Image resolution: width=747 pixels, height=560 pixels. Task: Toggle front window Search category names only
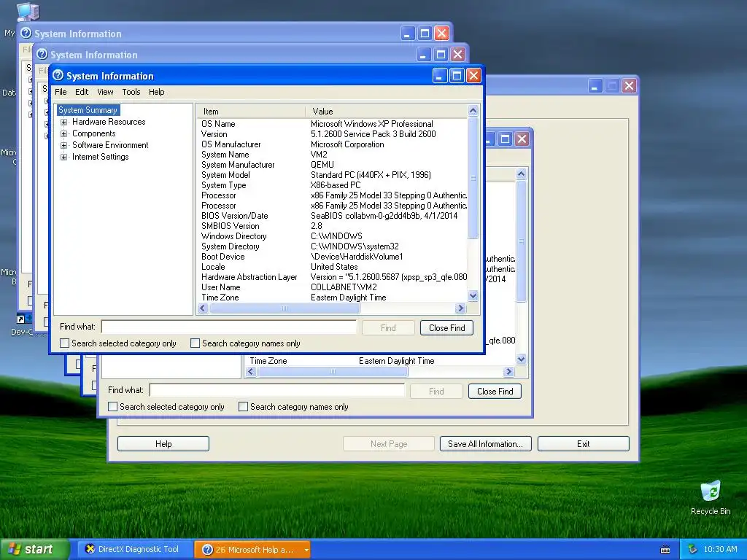point(195,343)
